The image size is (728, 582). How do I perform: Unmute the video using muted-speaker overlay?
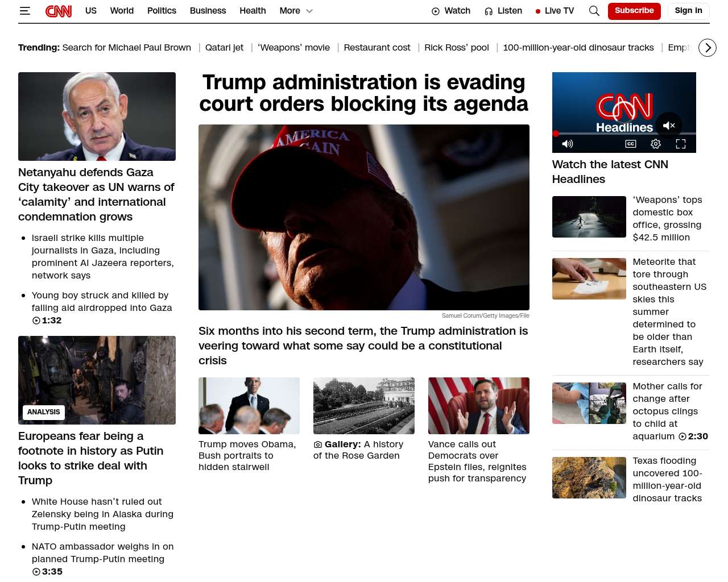coord(669,126)
